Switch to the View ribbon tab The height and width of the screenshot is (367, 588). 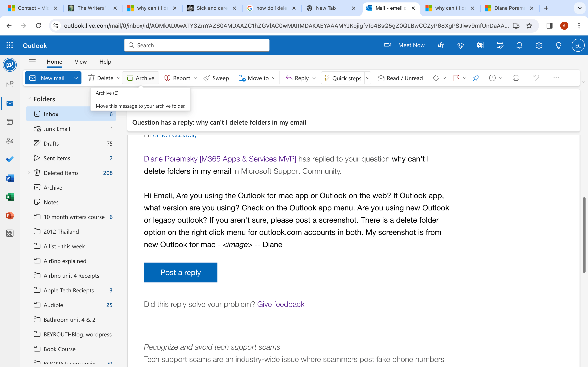point(81,62)
